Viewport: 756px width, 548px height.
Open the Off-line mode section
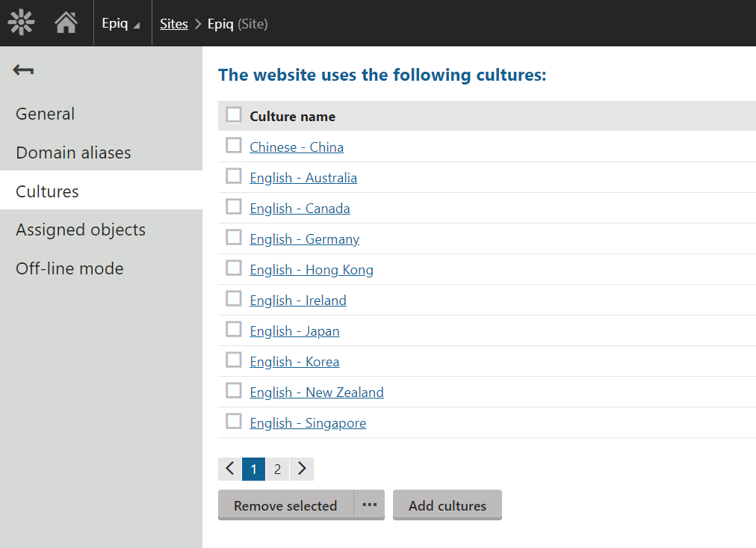[69, 268]
